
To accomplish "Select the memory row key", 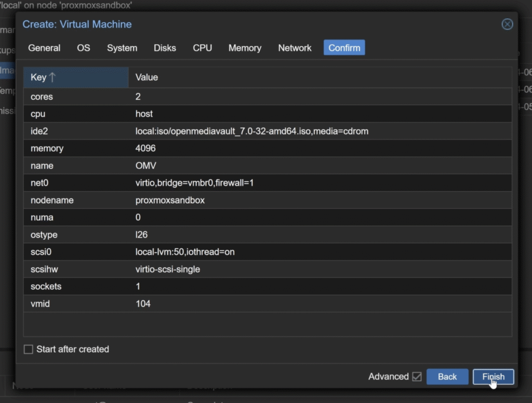I will tap(47, 148).
